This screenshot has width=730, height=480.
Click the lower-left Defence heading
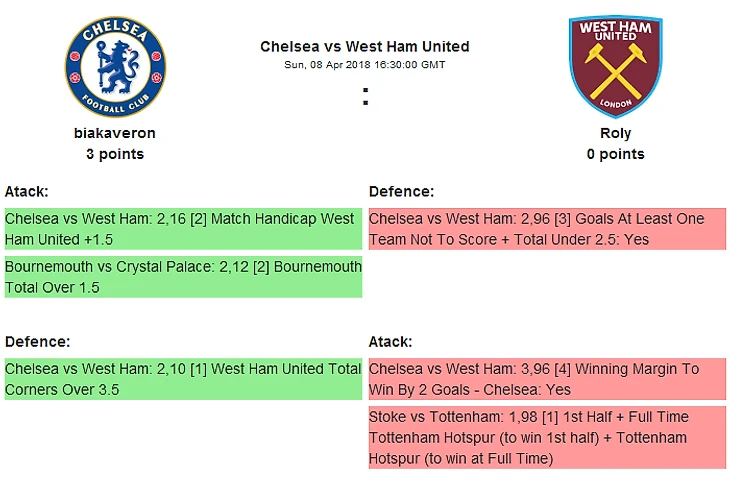point(37,341)
